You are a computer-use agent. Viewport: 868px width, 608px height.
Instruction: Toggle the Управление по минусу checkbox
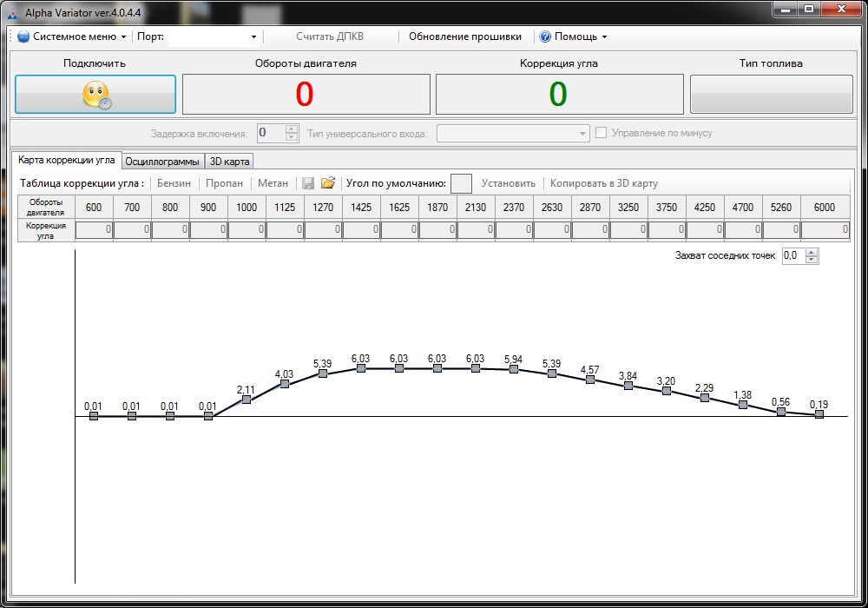pyautogui.click(x=601, y=133)
